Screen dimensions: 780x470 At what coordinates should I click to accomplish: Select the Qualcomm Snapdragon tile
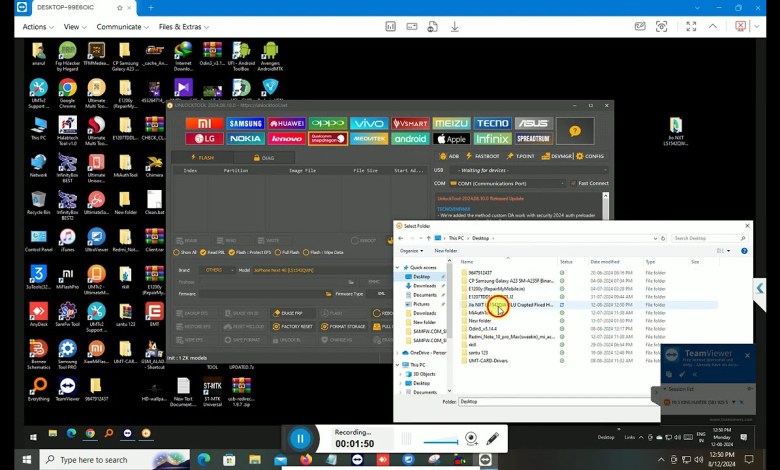pos(327,139)
